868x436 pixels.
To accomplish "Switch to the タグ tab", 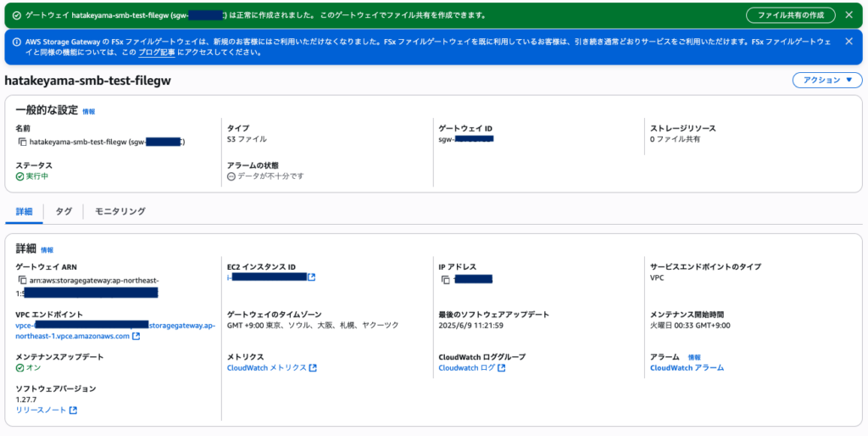I will (x=64, y=211).
